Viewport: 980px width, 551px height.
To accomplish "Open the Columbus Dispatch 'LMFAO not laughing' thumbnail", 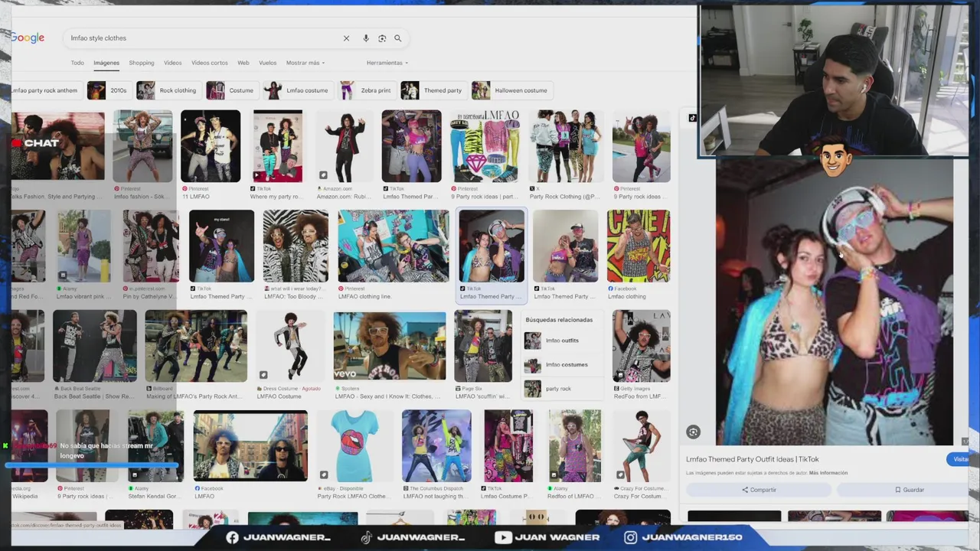I will tap(436, 446).
